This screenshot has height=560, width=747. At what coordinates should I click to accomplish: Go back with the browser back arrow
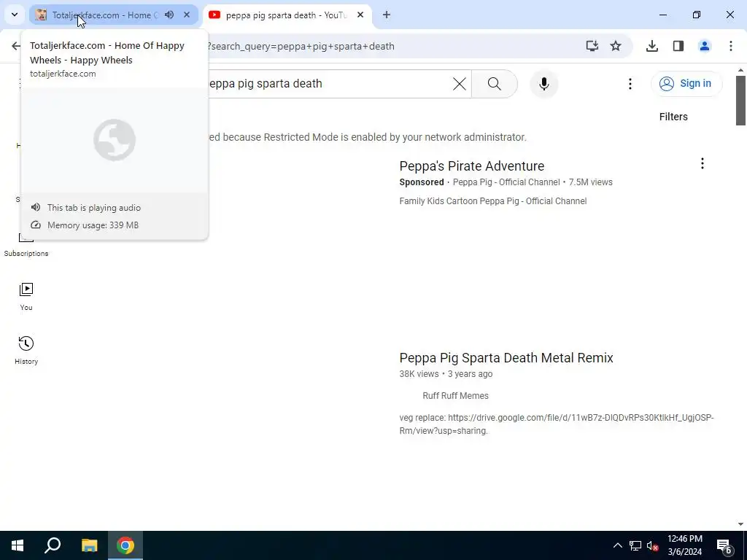[x=16, y=46]
